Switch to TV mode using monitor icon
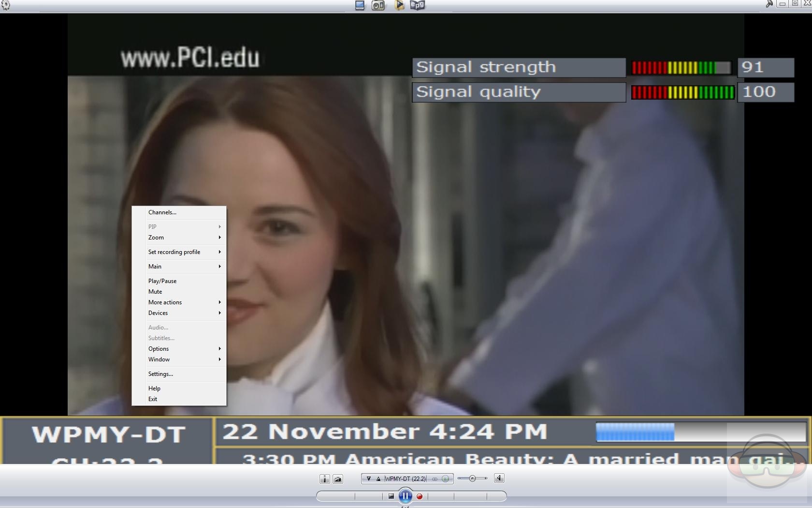 360,5
